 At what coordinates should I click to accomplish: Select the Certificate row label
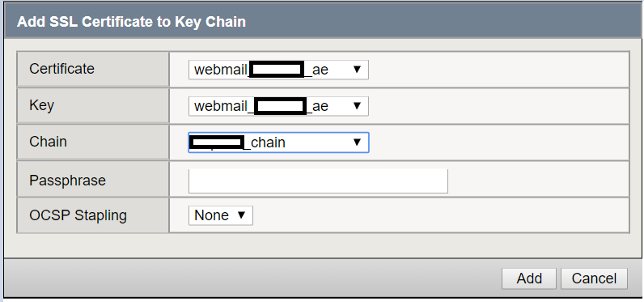click(61, 69)
